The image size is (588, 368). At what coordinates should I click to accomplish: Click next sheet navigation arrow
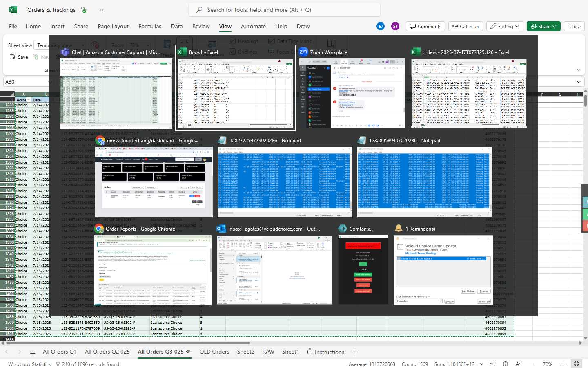pos(19,352)
